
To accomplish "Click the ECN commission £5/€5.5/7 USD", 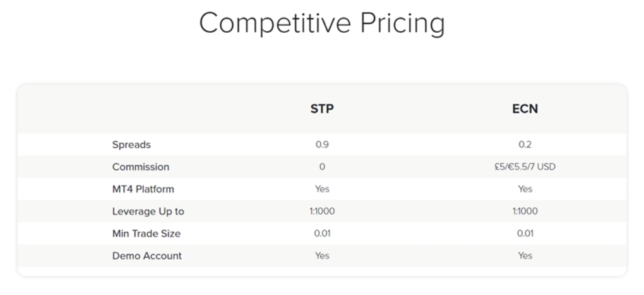I will 525,167.
